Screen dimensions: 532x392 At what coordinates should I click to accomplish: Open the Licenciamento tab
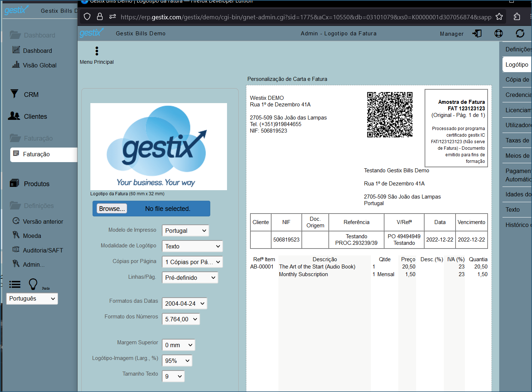pos(517,110)
